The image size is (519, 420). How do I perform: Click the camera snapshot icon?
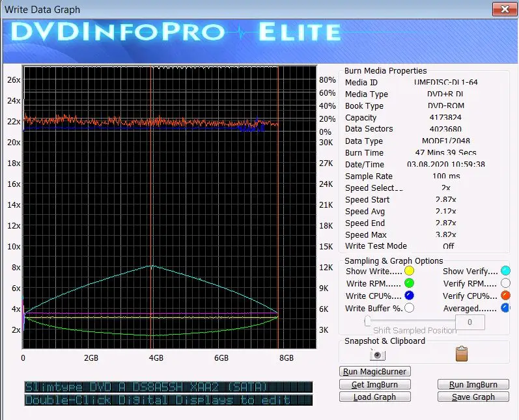tap(377, 355)
